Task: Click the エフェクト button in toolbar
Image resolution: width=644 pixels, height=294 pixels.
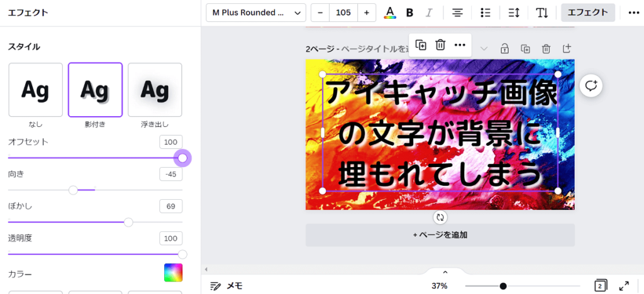Action: (x=588, y=13)
